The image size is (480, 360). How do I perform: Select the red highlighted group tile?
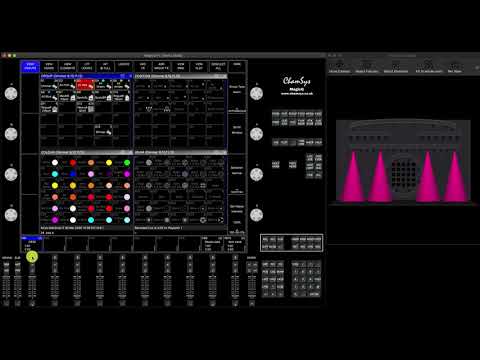85,85
